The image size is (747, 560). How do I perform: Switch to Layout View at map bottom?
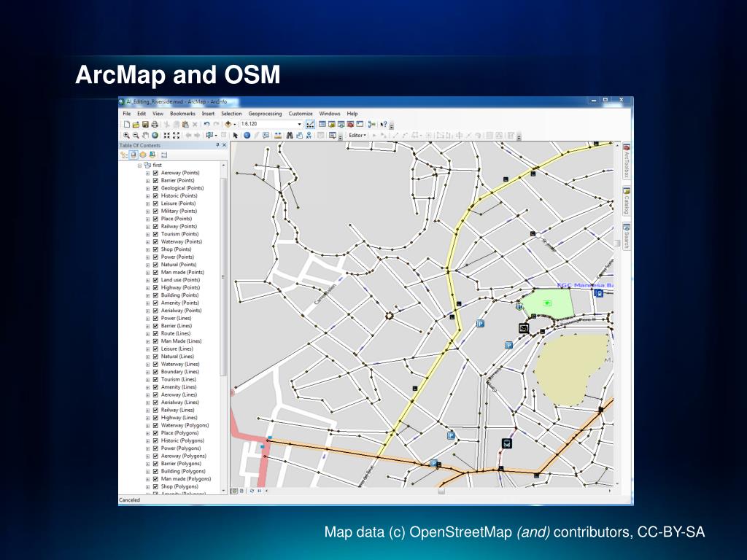point(241,491)
